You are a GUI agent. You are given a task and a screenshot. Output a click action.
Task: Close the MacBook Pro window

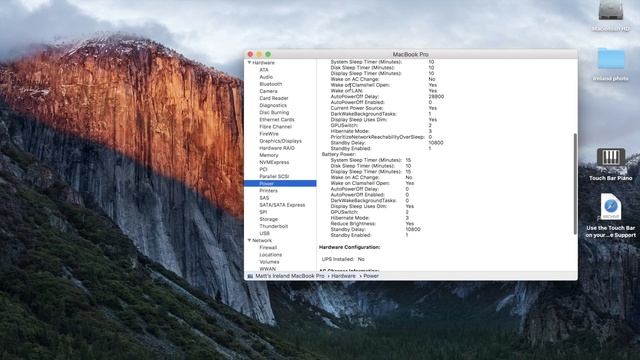pos(250,54)
